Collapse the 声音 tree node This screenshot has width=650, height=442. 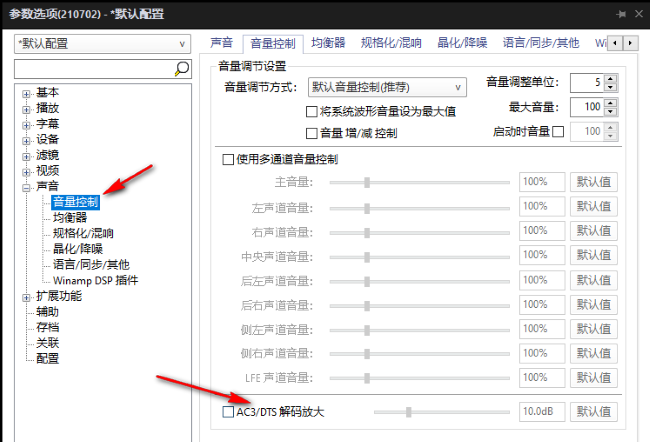pyautogui.click(x=26, y=187)
